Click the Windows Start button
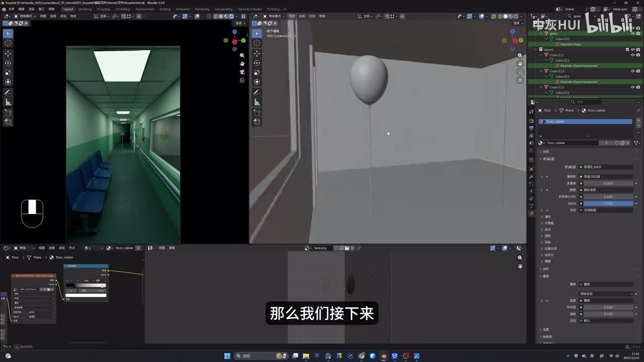 (x=227, y=356)
